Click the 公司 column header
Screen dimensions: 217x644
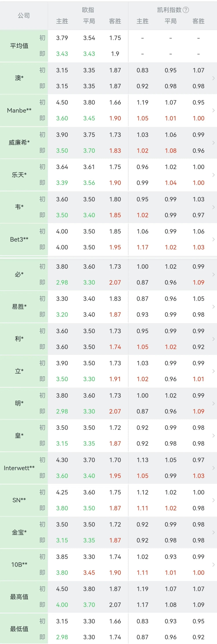click(x=24, y=15)
